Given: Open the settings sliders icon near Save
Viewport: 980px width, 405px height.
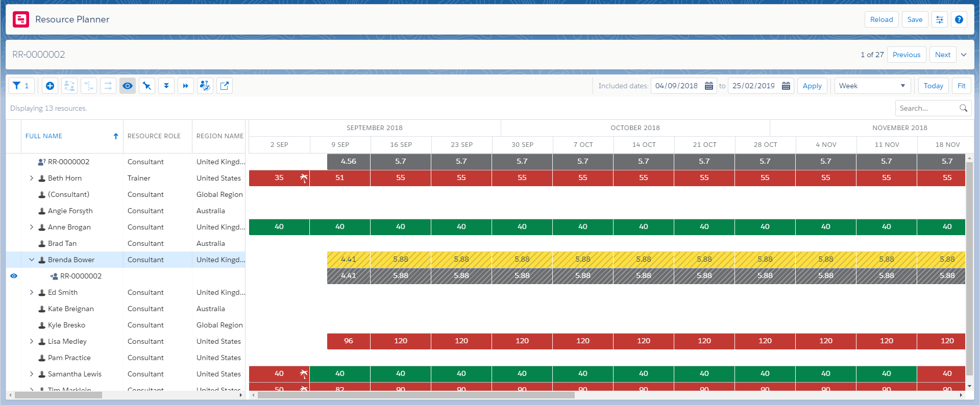Looking at the screenshot, I should tap(939, 19).
